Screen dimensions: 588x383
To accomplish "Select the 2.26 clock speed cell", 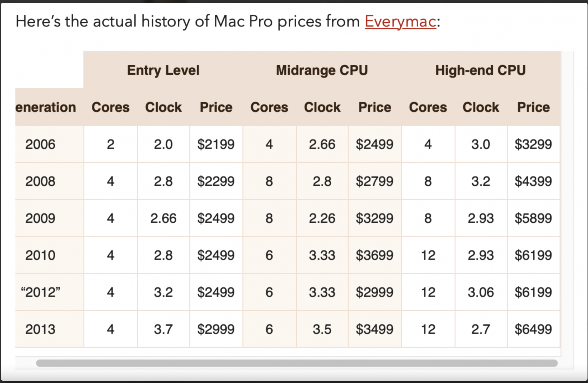I will pyautogui.click(x=322, y=218).
